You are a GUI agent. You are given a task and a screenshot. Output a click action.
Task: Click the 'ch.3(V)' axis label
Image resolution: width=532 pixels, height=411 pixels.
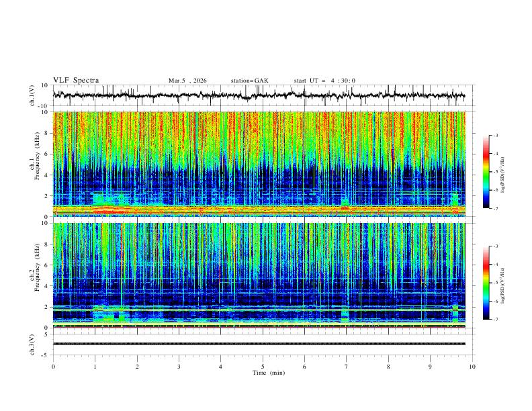(x=32, y=345)
